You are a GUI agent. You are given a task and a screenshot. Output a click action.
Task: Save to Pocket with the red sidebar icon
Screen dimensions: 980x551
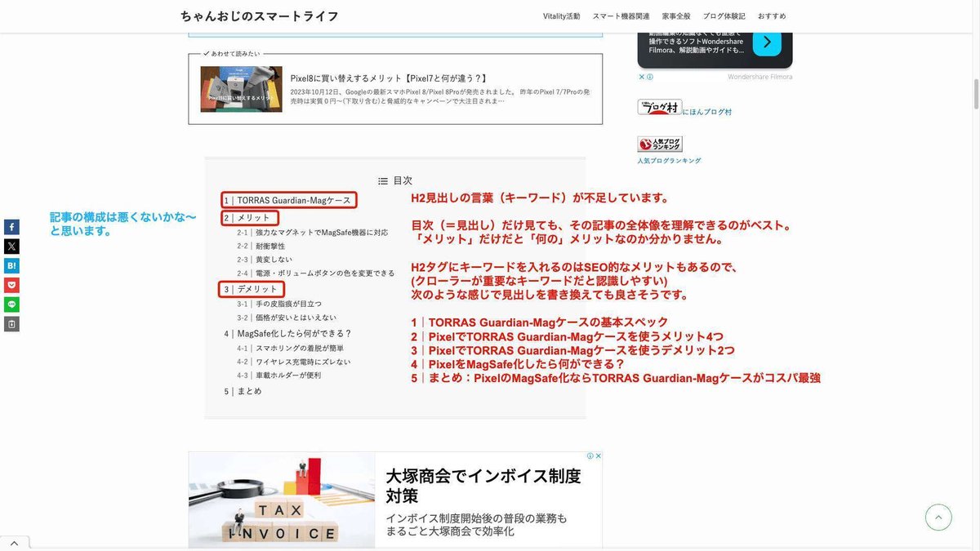[x=11, y=285]
